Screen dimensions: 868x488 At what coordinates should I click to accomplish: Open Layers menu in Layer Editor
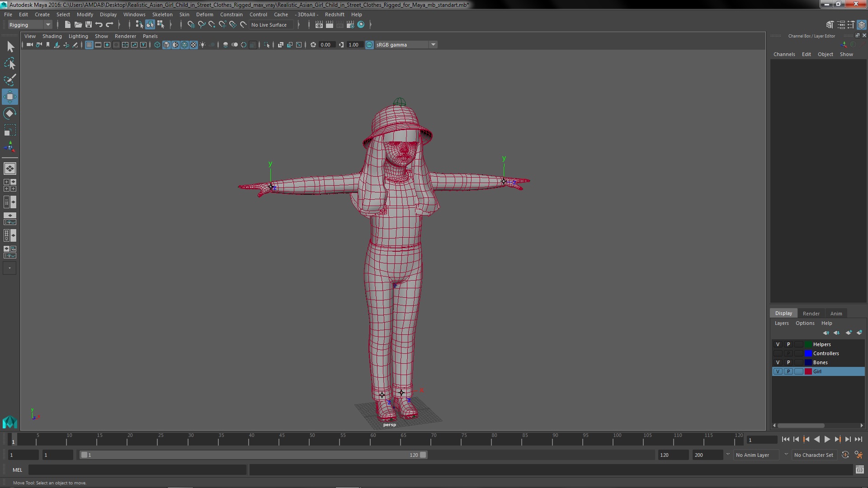(x=781, y=323)
